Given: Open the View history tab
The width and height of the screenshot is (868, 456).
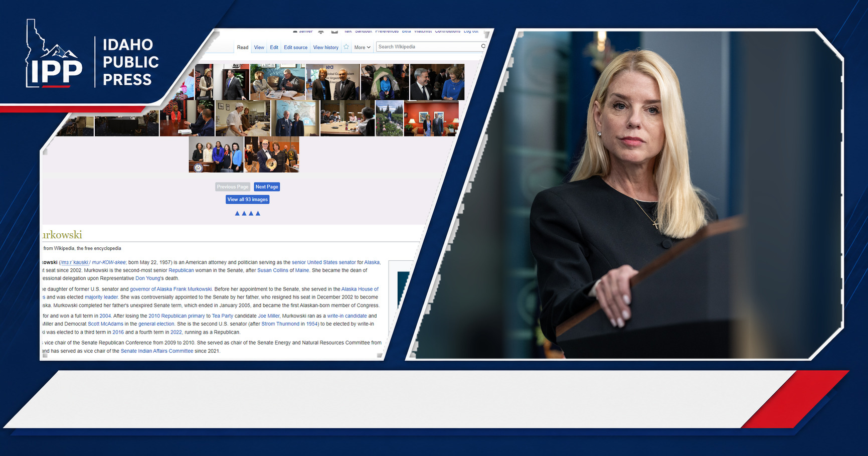Looking at the screenshot, I should tap(326, 48).
